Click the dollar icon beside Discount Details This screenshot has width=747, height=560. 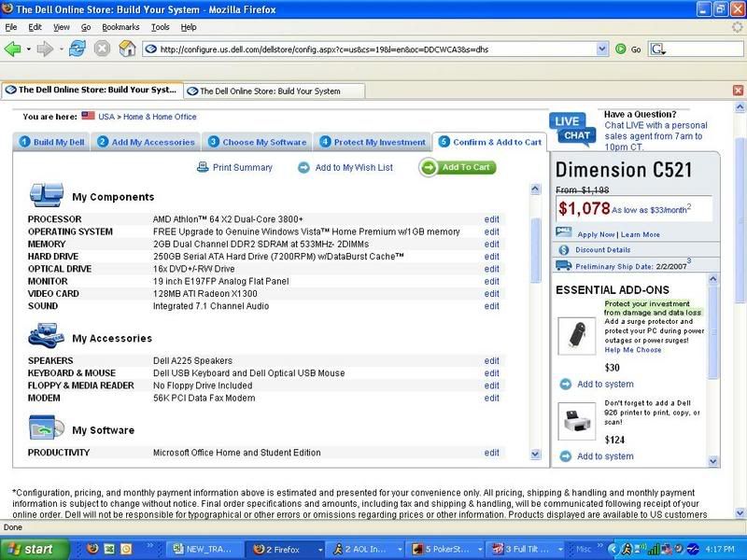(x=564, y=250)
